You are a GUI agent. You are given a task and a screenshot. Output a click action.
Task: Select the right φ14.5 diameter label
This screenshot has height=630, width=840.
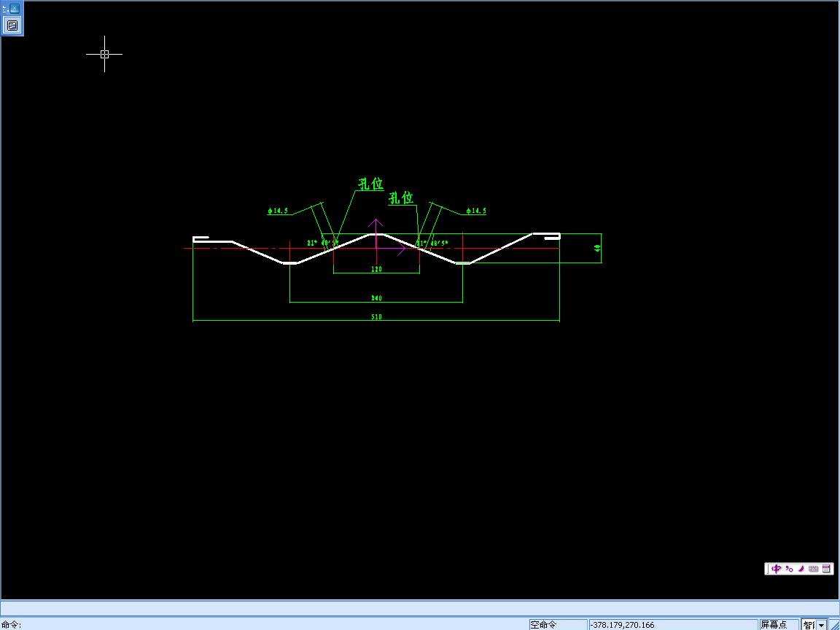pyautogui.click(x=476, y=211)
